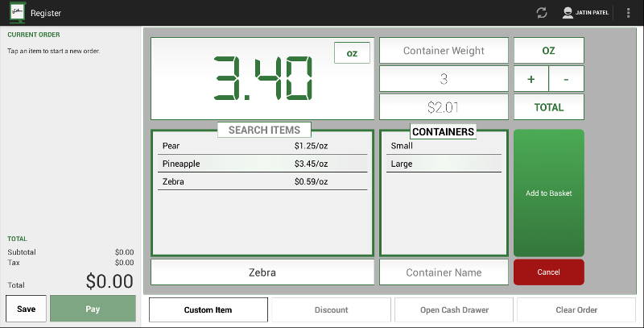Click the Register app logo icon
Viewport: 644px width, 328px height.
[18, 13]
